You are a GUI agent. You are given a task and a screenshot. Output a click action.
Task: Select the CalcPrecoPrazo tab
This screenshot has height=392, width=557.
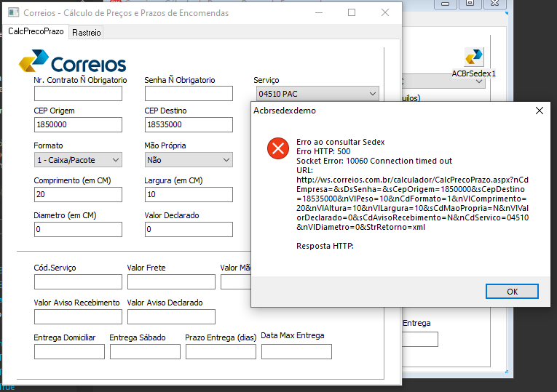(36, 31)
